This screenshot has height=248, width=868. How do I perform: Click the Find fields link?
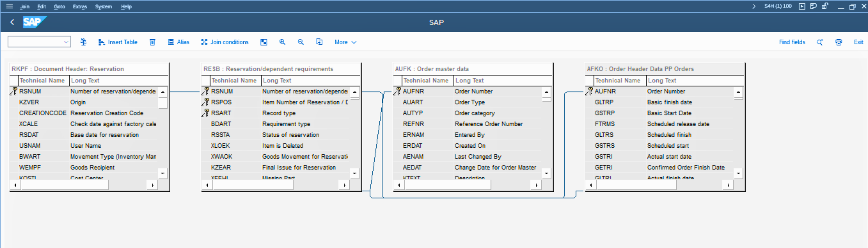pyautogui.click(x=792, y=42)
